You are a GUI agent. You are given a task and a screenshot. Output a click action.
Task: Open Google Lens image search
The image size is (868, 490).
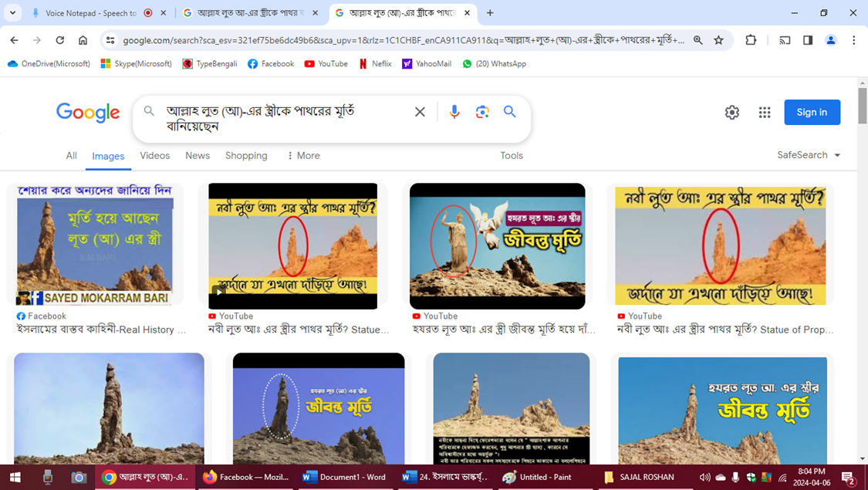pyautogui.click(x=482, y=111)
